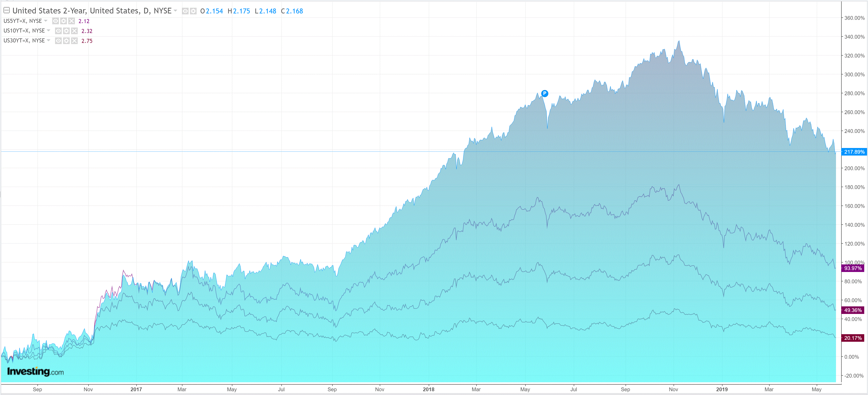Click the Investing.com logo link
The width and height of the screenshot is (868, 395).
(35, 371)
